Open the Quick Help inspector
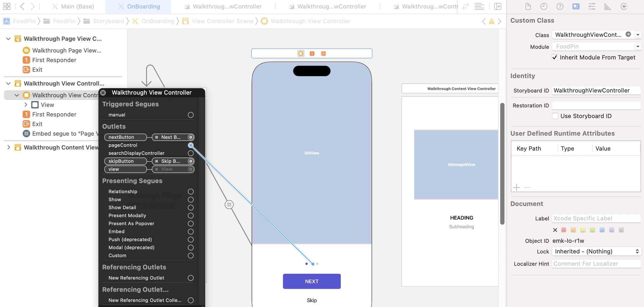 click(x=560, y=6)
